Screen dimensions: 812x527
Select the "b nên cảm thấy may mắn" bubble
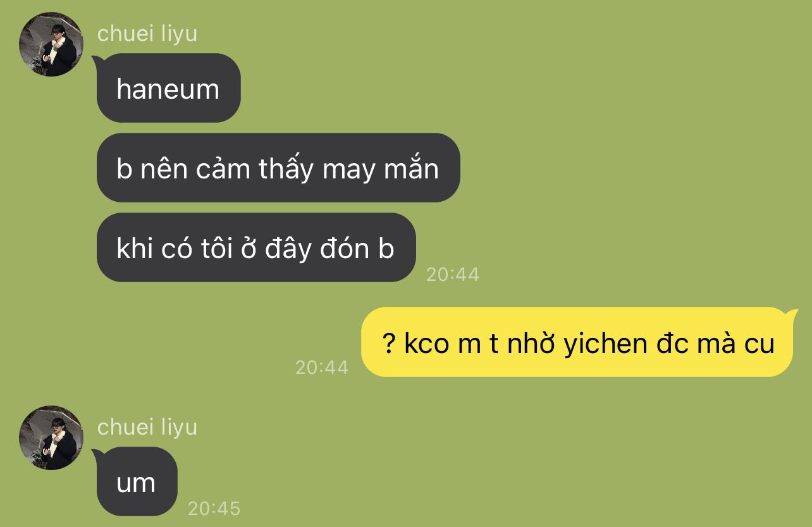click(x=278, y=168)
